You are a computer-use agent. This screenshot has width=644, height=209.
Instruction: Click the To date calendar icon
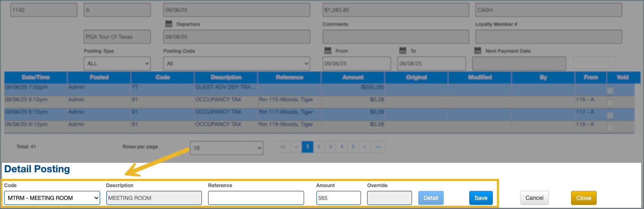[x=403, y=51]
